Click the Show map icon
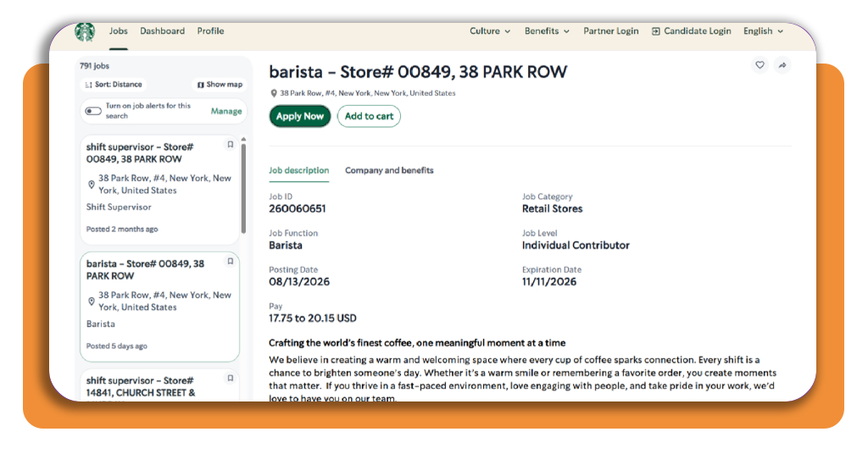The width and height of the screenshot is (868, 454). pos(200,85)
